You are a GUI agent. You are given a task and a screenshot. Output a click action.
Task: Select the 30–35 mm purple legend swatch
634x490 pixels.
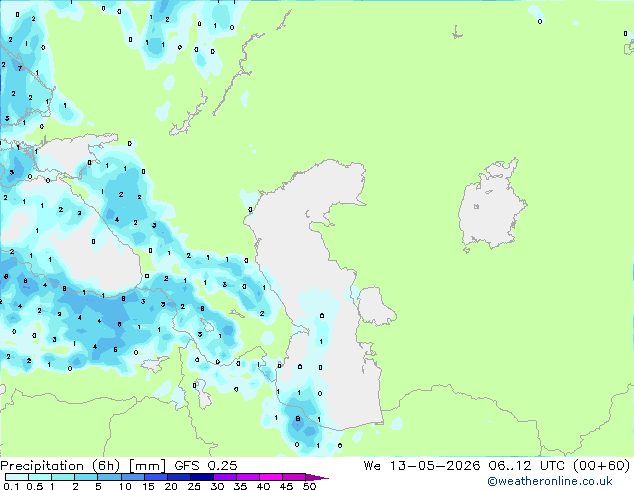[x=224, y=477]
